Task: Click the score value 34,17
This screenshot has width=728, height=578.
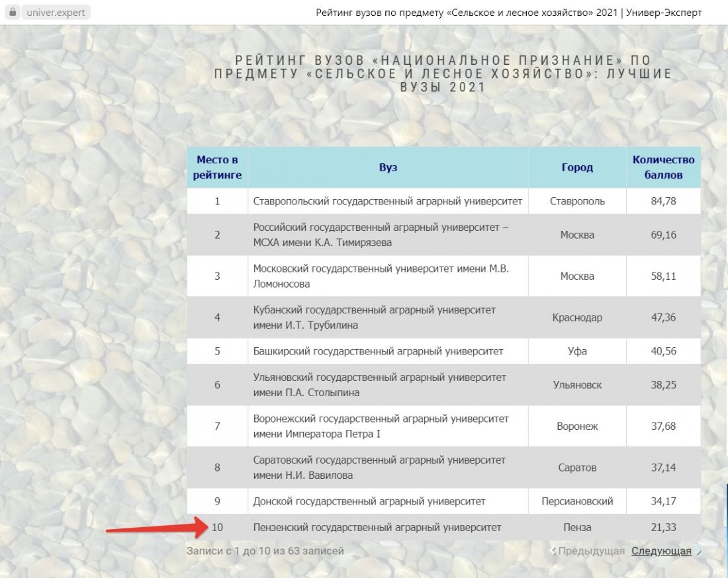Action: tap(663, 501)
